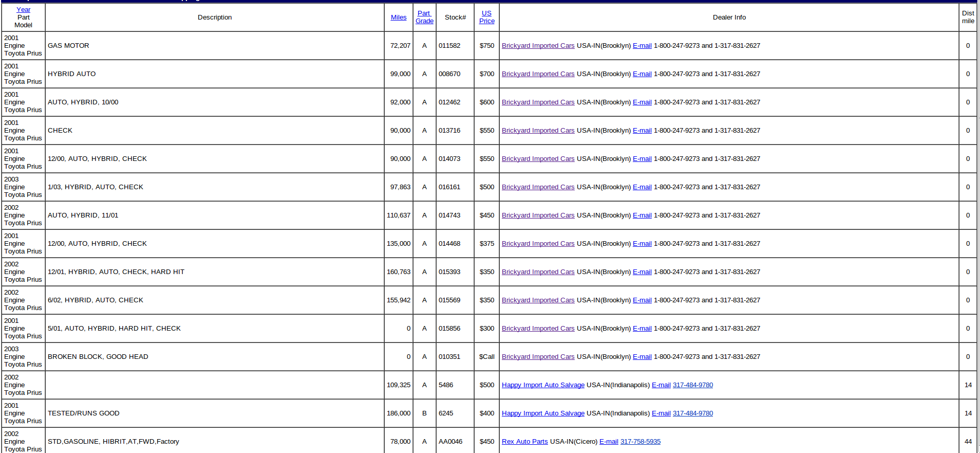Open Brickyard Imported Cars for stock 015569
The width and height of the screenshot is (980, 453).
pyautogui.click(x=538, y=300)
